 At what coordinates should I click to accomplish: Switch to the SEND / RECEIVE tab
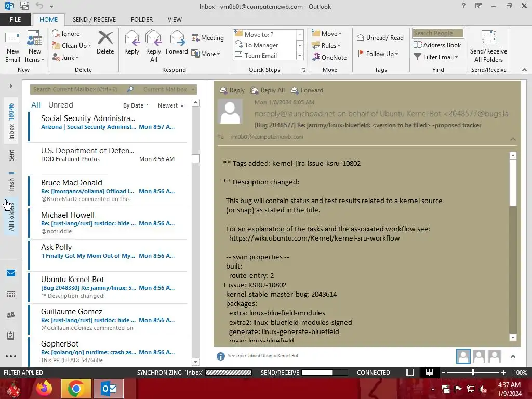[95, 19]
